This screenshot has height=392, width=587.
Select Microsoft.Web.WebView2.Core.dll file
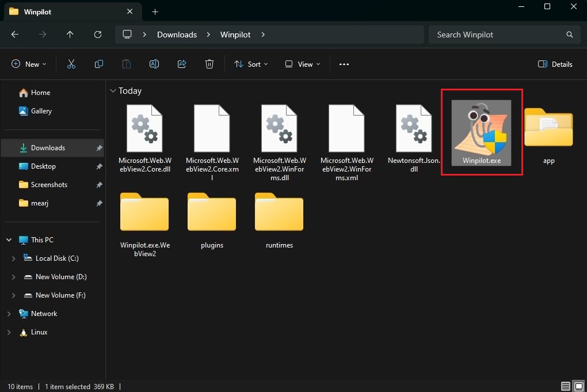pyautogui.click(x=145, y=139)
